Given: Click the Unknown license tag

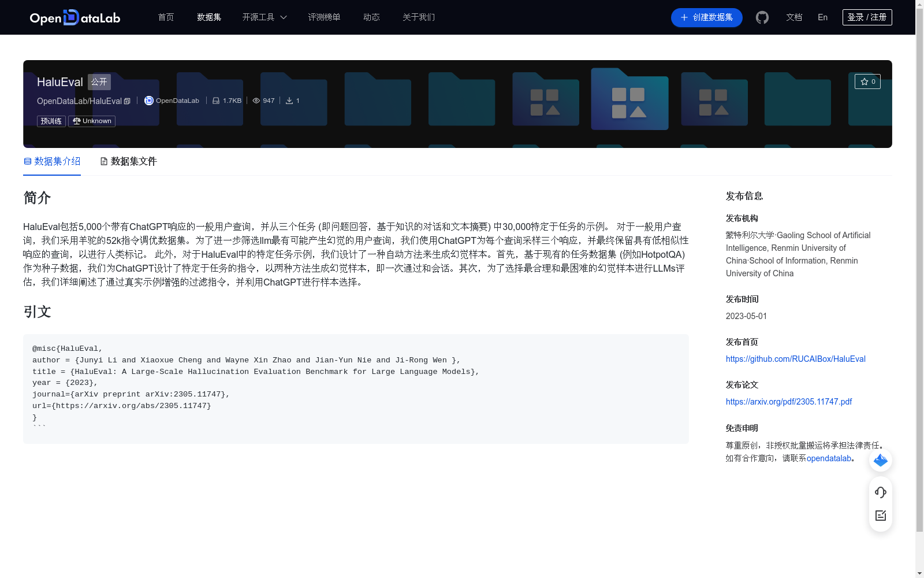Looking at the screenshot, I should click(92, 121).
